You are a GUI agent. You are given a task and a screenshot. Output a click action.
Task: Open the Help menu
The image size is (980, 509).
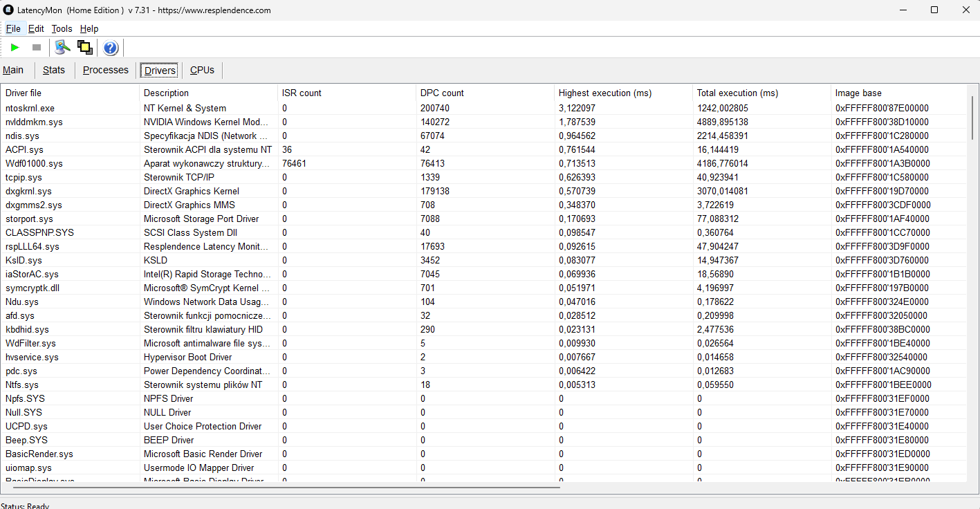89,28
